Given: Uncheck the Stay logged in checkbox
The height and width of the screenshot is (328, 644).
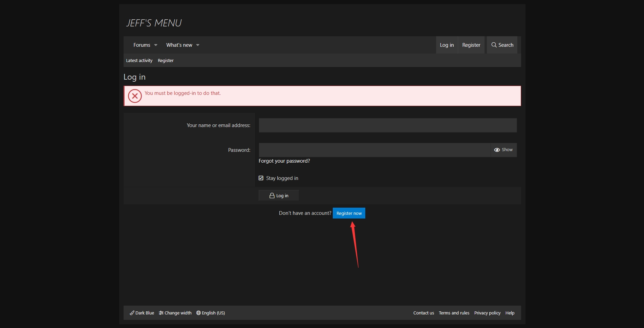Looking at the screenshot, I should click(261, 178).
